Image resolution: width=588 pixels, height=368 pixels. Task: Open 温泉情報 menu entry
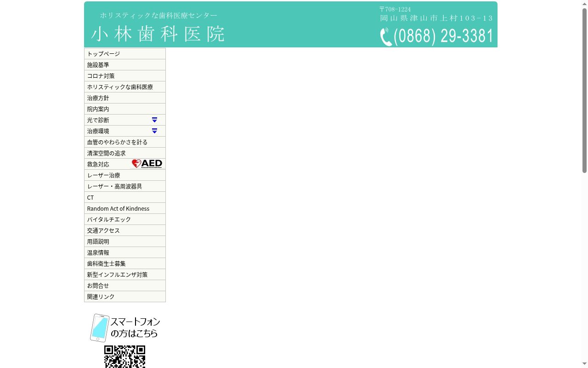[x=125, y=253]
